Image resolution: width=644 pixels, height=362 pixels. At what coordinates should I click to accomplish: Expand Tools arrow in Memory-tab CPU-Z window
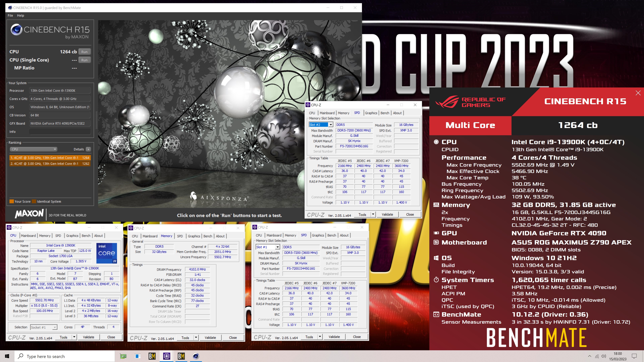196,338
